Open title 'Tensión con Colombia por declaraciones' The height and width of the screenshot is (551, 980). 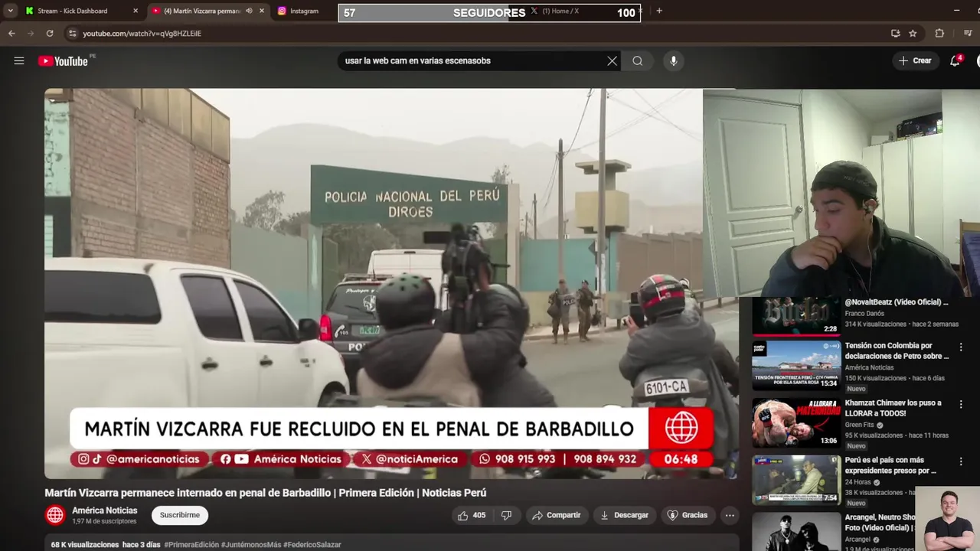tap(897, 350)
